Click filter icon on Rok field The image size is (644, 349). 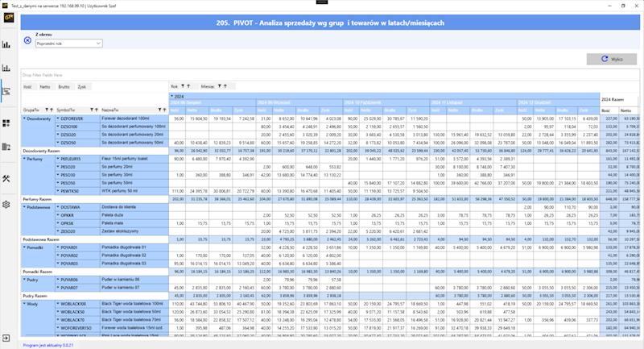(x=184, y=86)
